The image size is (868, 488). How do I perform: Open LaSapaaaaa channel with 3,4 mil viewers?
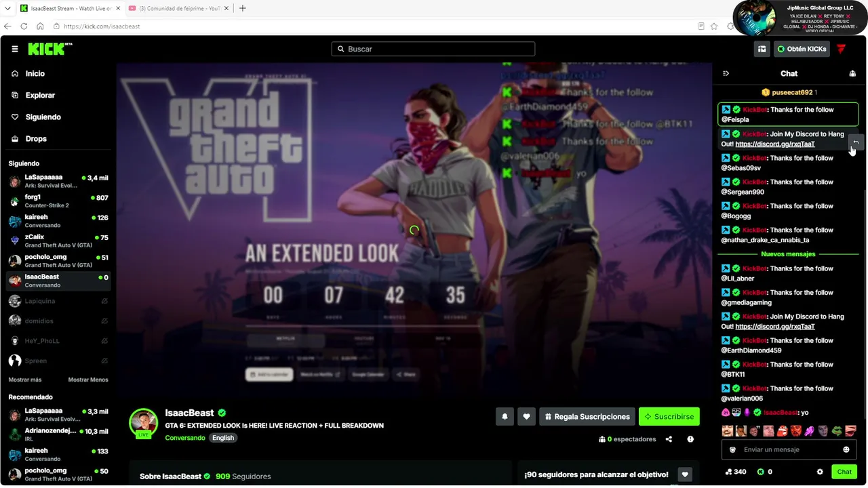point(58,182)
